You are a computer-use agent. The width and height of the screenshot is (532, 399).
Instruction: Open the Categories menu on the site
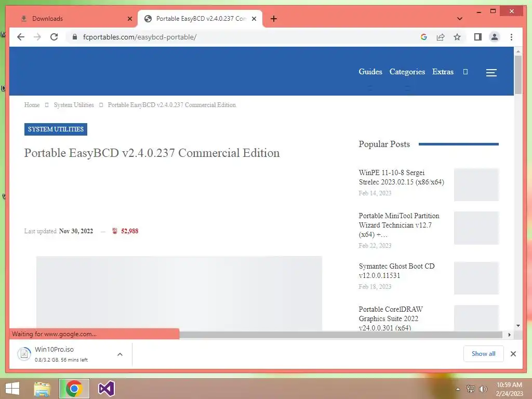click(407, 72)
